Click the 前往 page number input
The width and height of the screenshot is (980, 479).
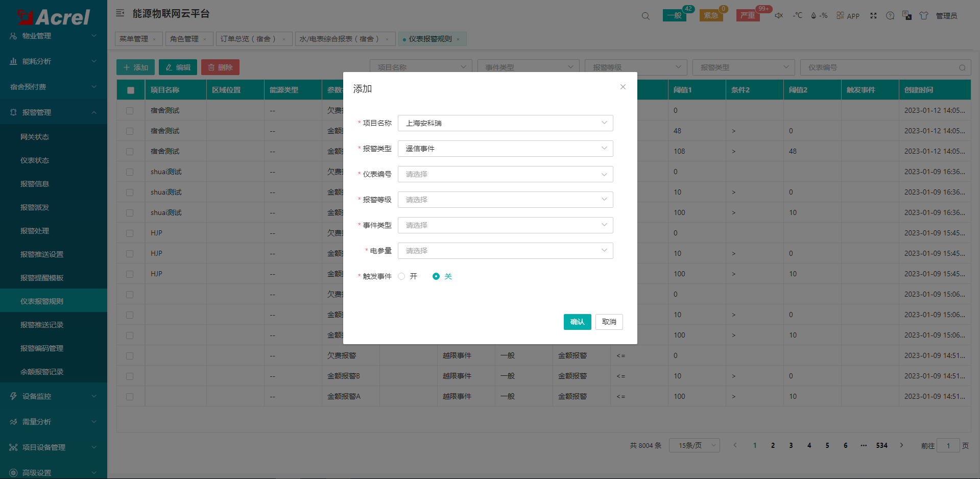coord(948,445)
